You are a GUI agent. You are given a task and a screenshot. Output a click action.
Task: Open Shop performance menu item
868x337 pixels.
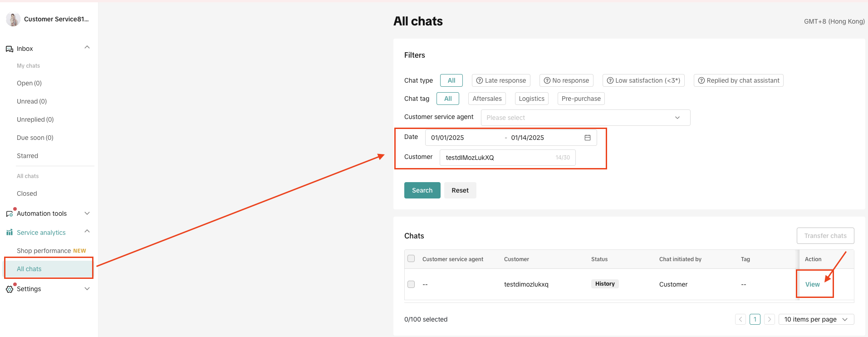click(44, 251)
